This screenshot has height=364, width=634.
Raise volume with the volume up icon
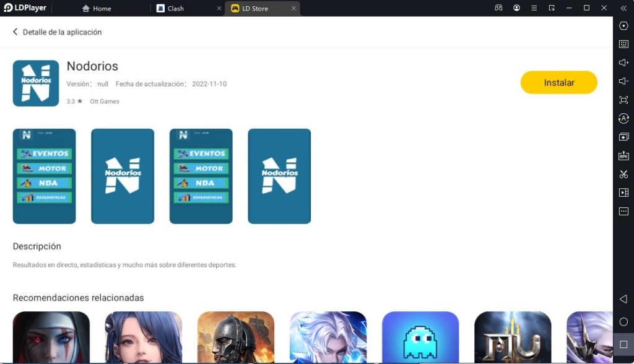623,63
